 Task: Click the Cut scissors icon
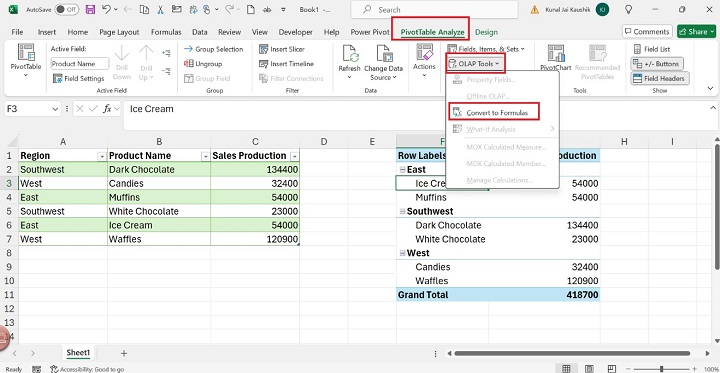point(160,9)
